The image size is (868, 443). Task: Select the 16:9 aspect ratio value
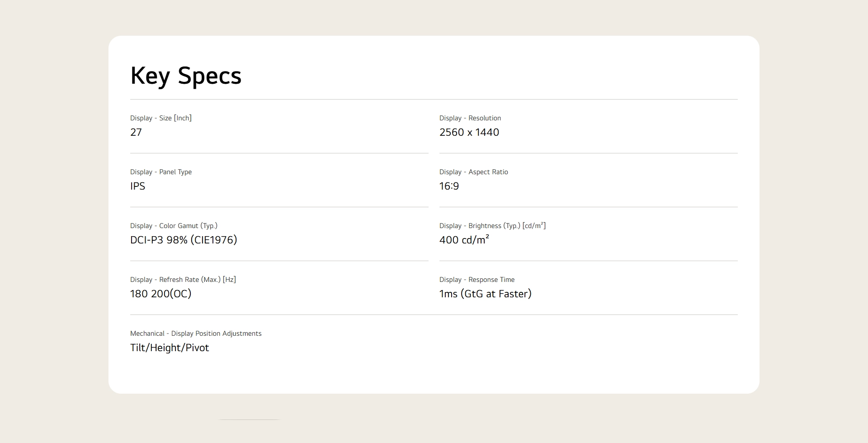(449, 186)
